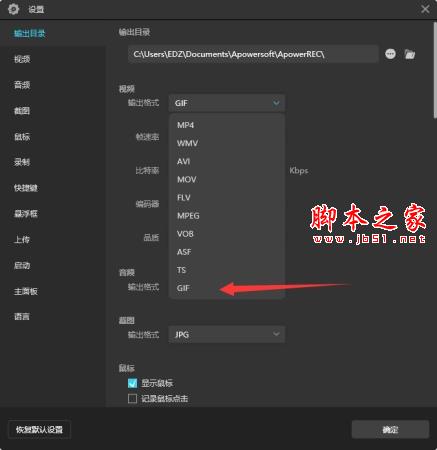Viewport: 437px width, 450px height.
Task: Switch to the 上传 sidebar section
Action: coord(22,240)
